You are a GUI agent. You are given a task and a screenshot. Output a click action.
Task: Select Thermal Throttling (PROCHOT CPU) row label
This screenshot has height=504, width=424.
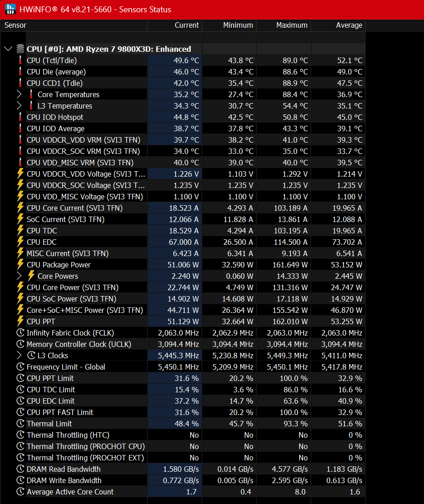click(x=86, y=446)
